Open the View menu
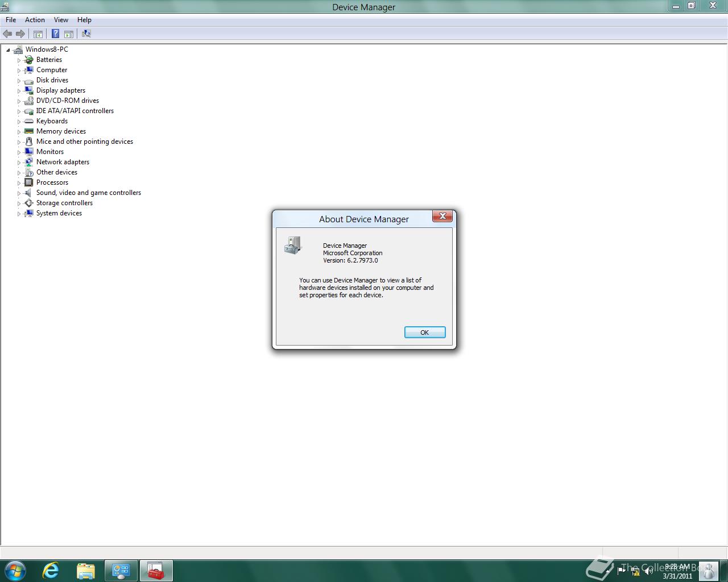Image resolution: width=728 pixels, height=582 pixels. (61, 20)
